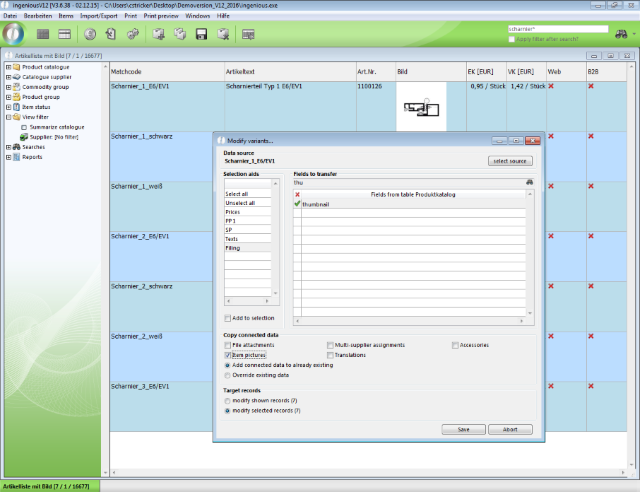Expand the Product catalogue tree node
The width and height of the screenshot is (640, 492).
tap(9, 67)
